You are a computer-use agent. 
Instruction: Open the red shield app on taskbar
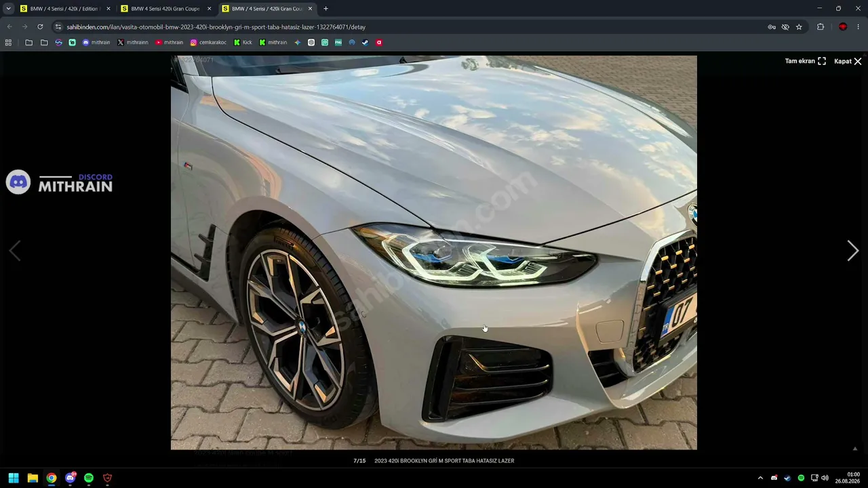pos(107,478)
